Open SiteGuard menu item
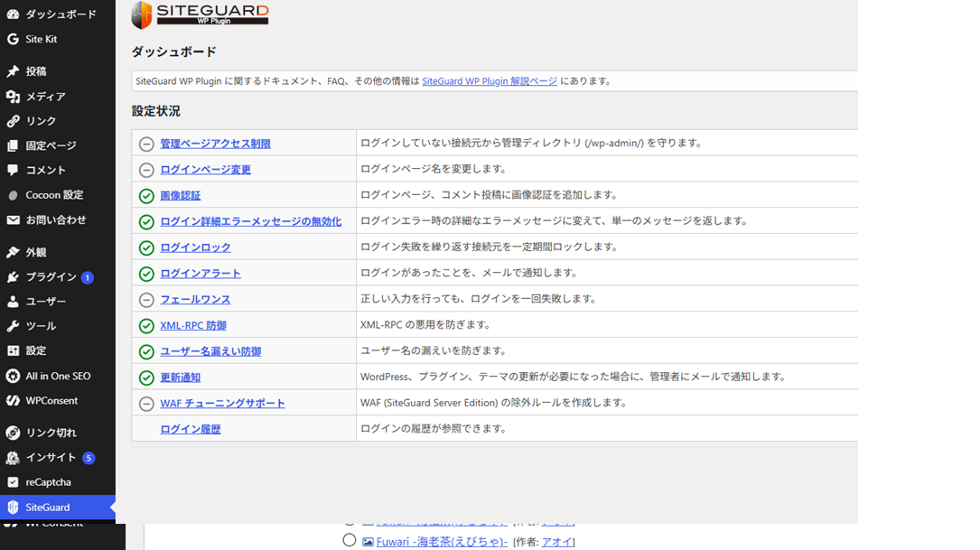This screenshot has width=980, height=550. click(58, 507)
